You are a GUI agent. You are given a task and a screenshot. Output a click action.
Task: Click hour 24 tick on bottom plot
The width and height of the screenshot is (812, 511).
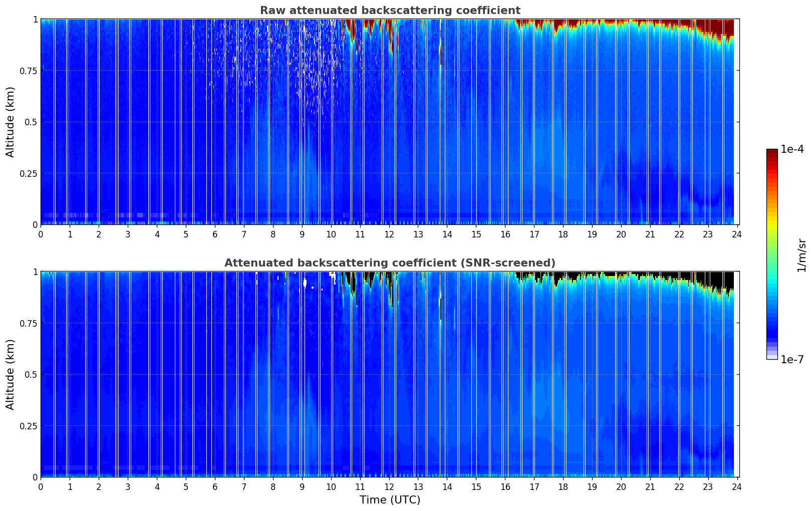pos(737,487)
